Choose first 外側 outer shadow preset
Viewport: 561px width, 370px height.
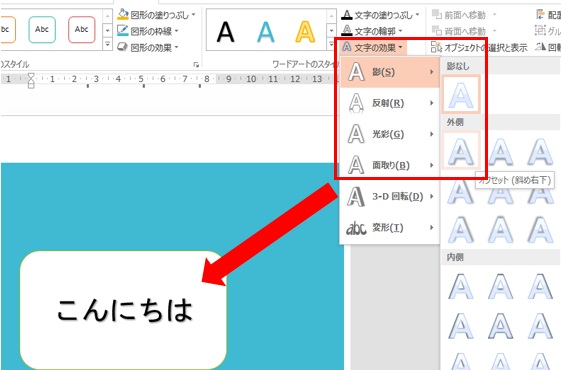(461, 151)
